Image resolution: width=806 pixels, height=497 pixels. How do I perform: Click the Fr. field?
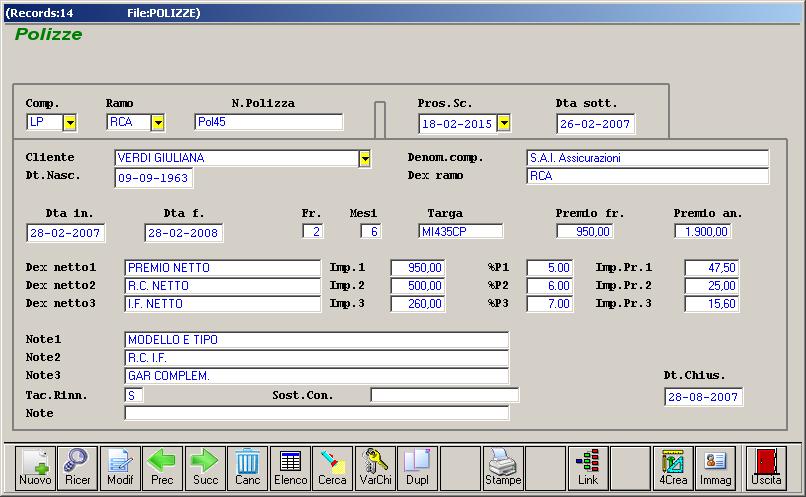[x=313, y=231]
